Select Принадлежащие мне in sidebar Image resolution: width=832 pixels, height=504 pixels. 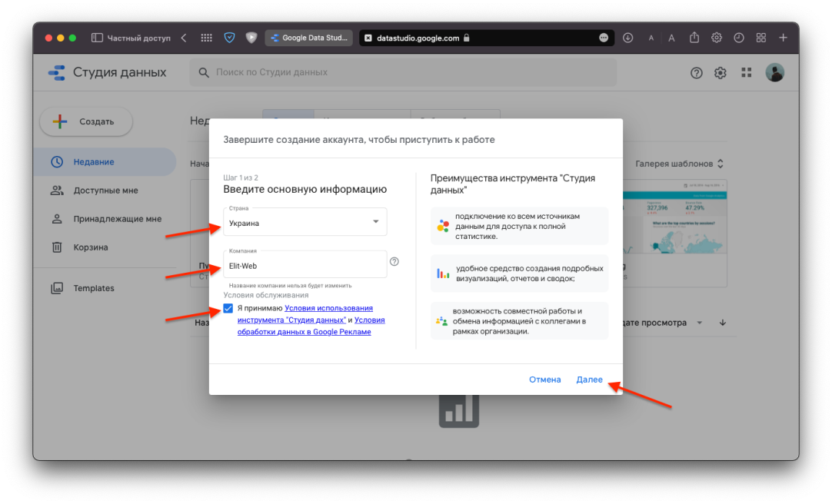point(105,219)
